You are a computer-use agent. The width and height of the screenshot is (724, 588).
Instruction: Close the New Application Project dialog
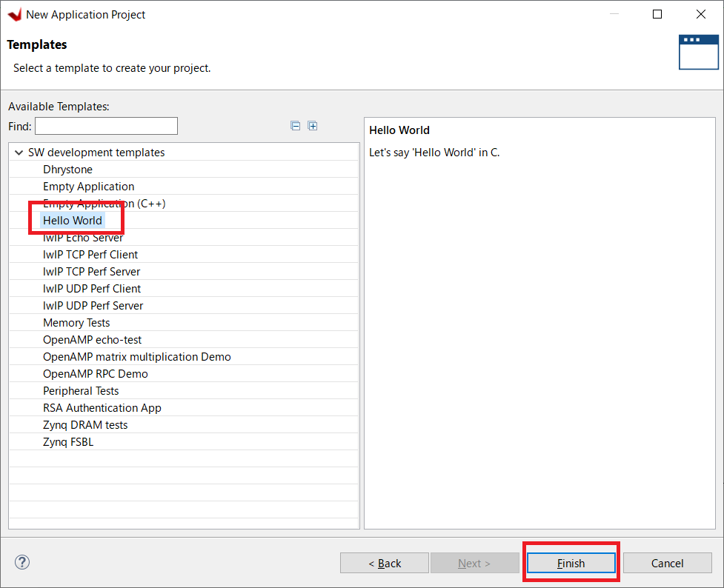click(700, 14)
